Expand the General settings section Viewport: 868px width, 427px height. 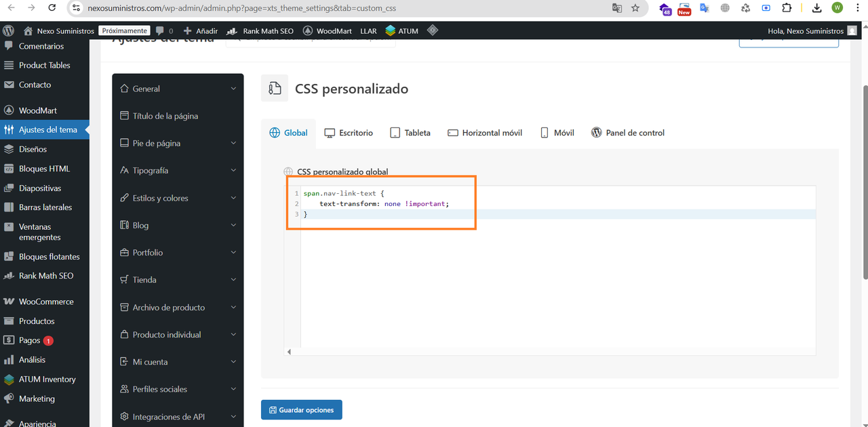point(178,89)
